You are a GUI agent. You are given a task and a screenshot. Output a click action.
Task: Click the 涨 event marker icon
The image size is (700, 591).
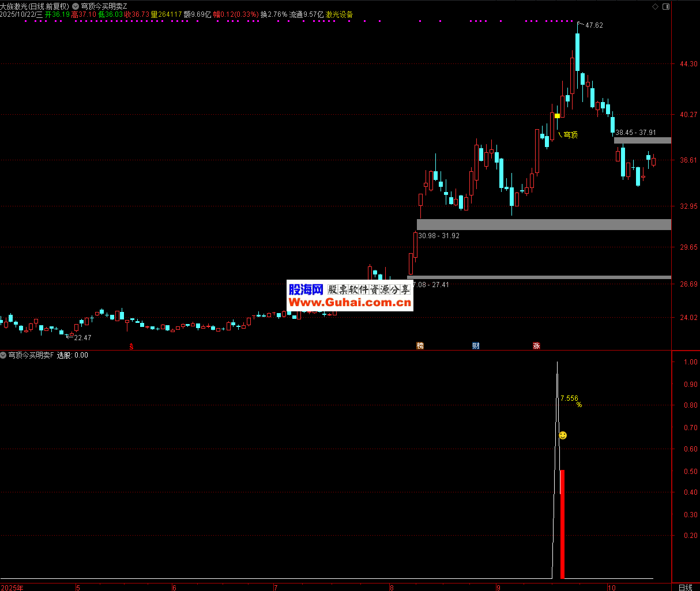[x=536, y=346]
